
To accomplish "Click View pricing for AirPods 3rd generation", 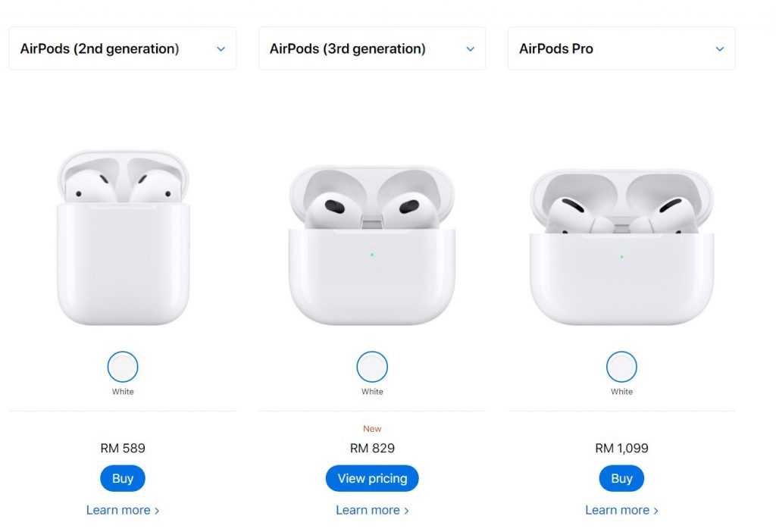I will click(372, 478).
